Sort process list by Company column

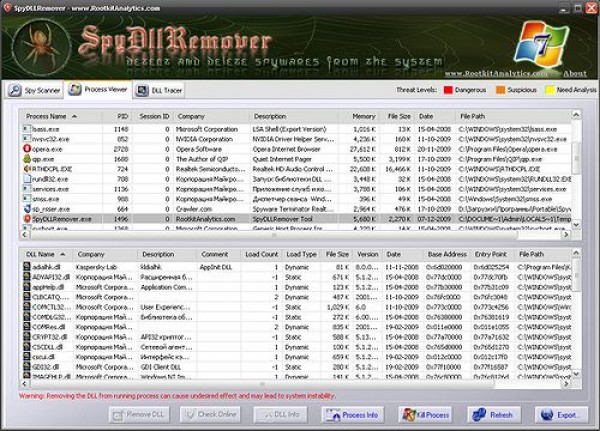pyautogui.click(x=210, y=116)
